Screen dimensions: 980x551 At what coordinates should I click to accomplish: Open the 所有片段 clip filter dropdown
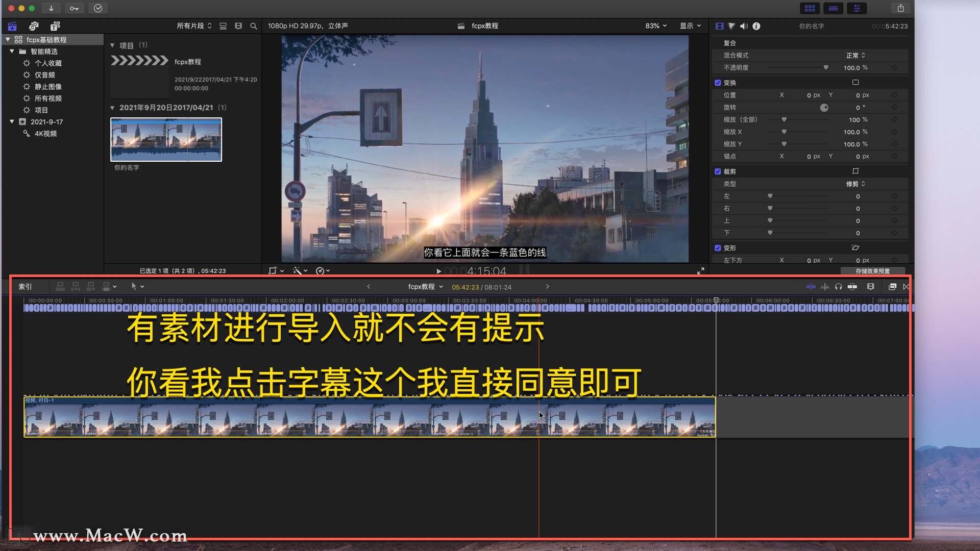[194, 26]
